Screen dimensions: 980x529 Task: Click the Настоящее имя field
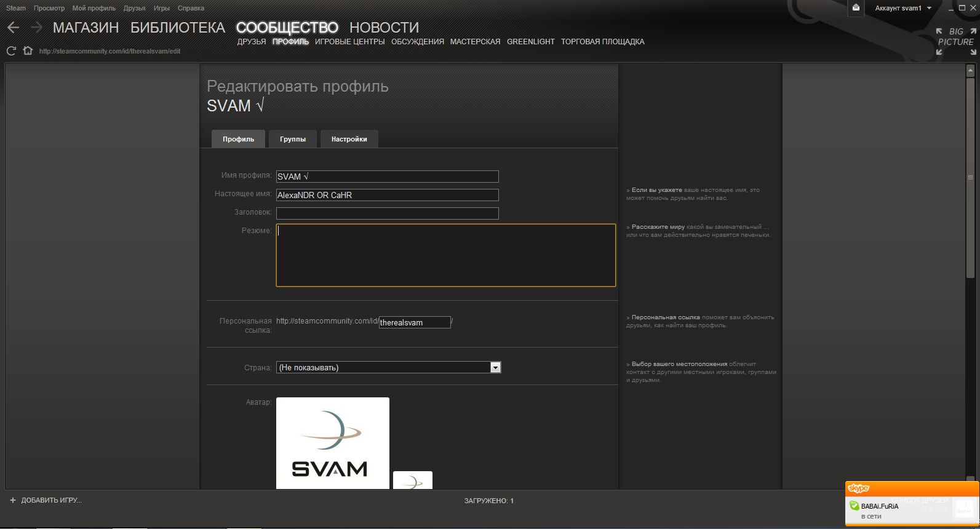click(388, 195)
